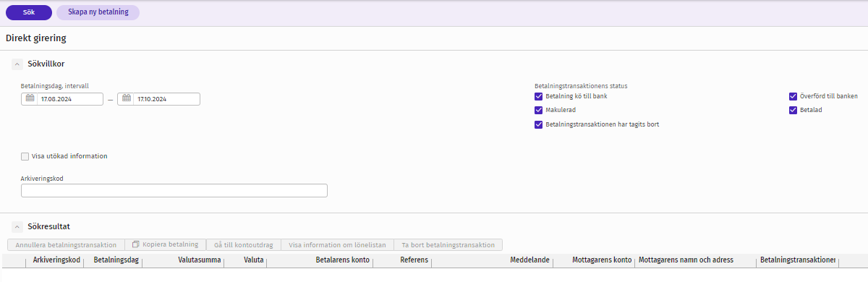Uncheck the Betalad checkbox
The width and height of the screenshot is (868, 282).
[793, 110]
